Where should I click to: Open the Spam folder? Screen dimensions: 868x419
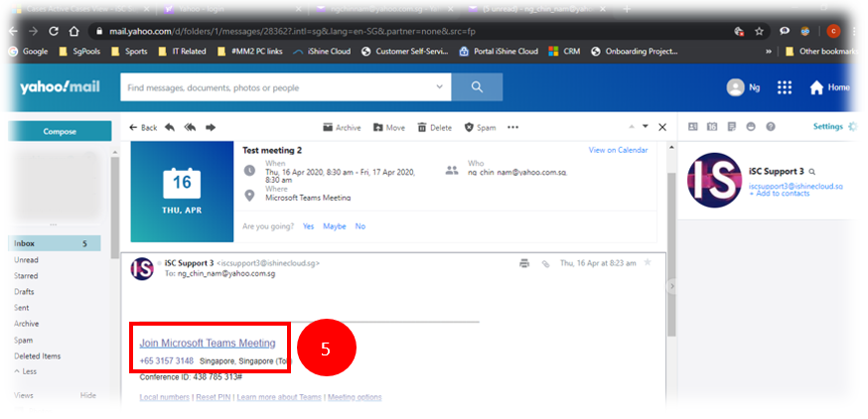(23, 341)
